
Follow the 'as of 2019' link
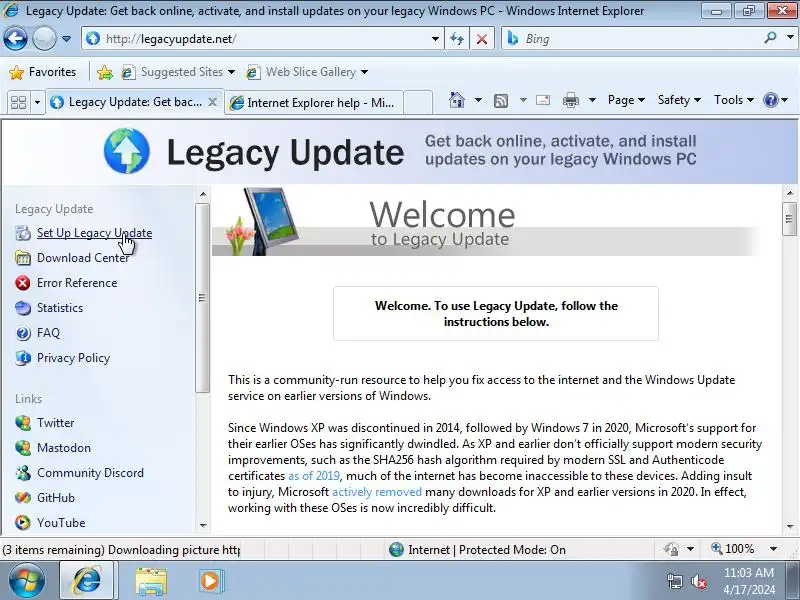coord(314,476)
